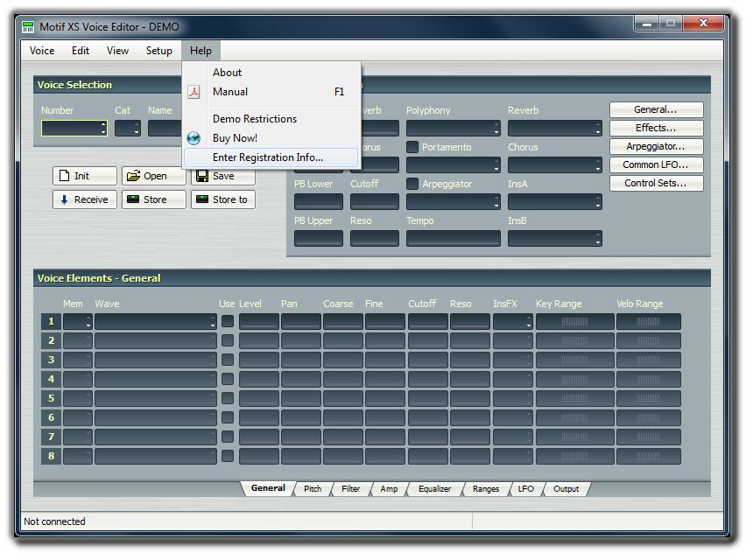This screenshot has height=560, width=753.
Task: Open the InsA dropdown
Action: tap(554, 202)
